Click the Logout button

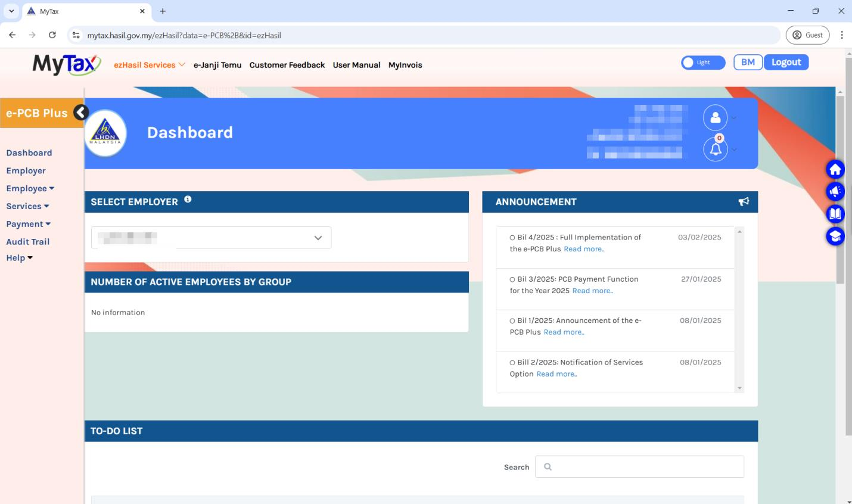pyautogui.click(x=786, y=62)
